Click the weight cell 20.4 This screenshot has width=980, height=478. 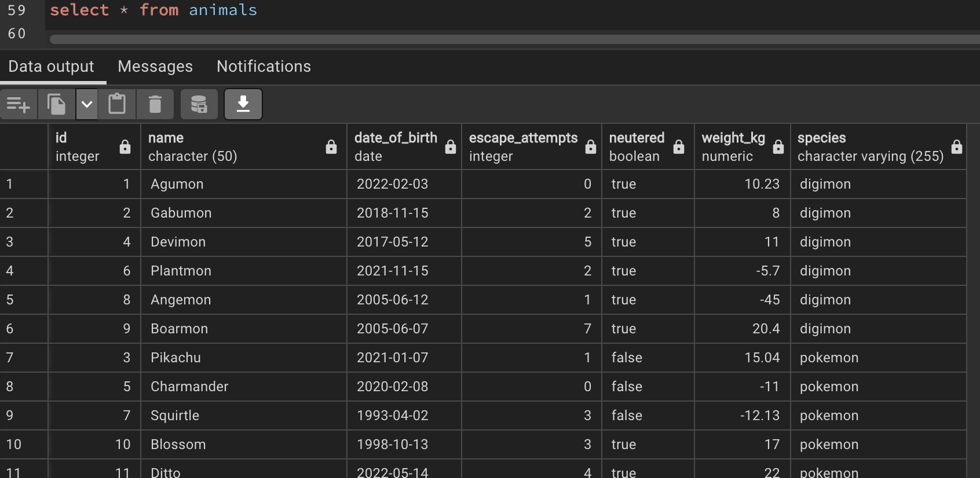pyautogui.click(x=743, y=329)
